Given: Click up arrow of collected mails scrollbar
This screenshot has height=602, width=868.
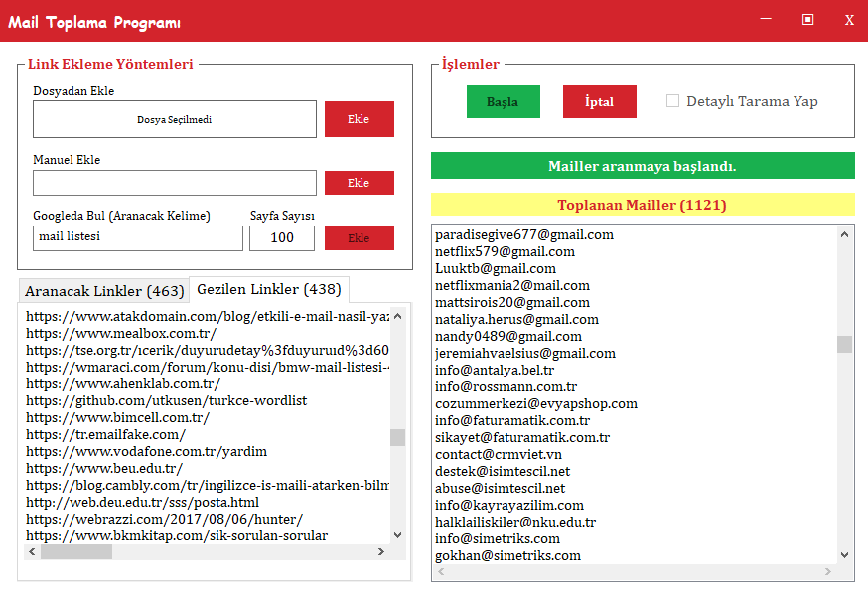Looking at the screenshot, I should click(x=844, y=233).
